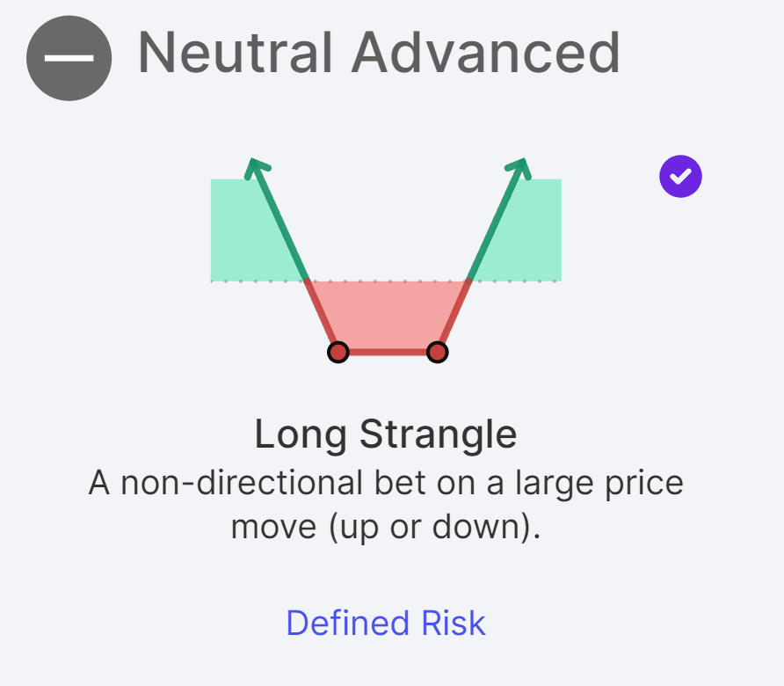Click the gray minus circle icon

coord(69,58)
